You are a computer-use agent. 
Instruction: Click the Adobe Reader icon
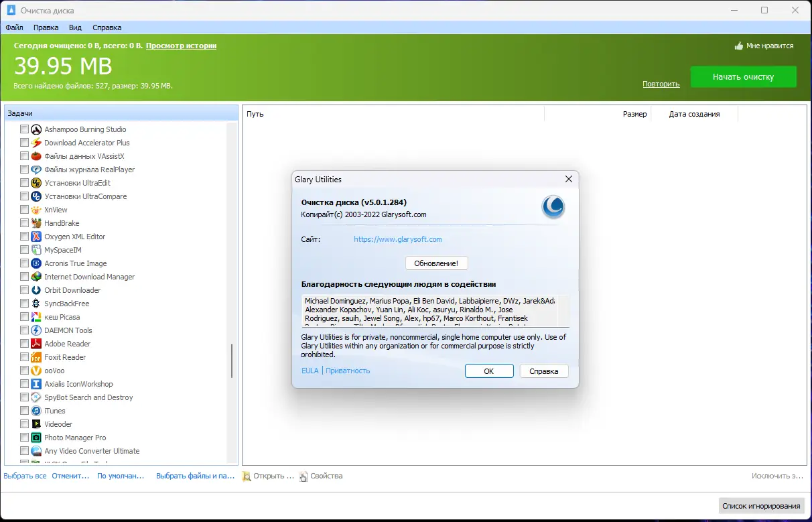36,344
